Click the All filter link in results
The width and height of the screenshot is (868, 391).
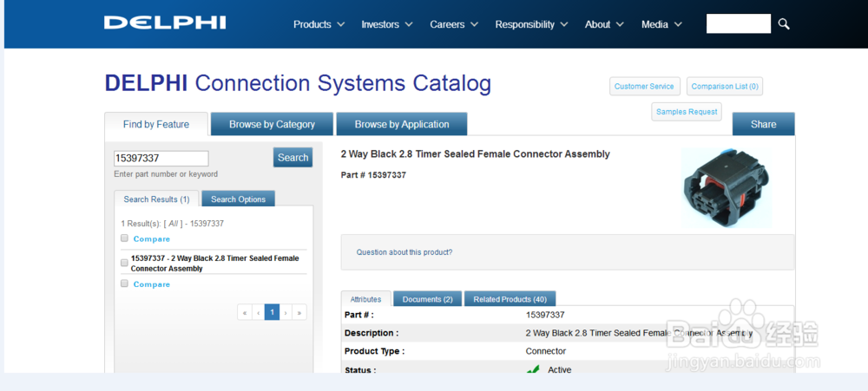pyautogui.click(x=174, y=224)
